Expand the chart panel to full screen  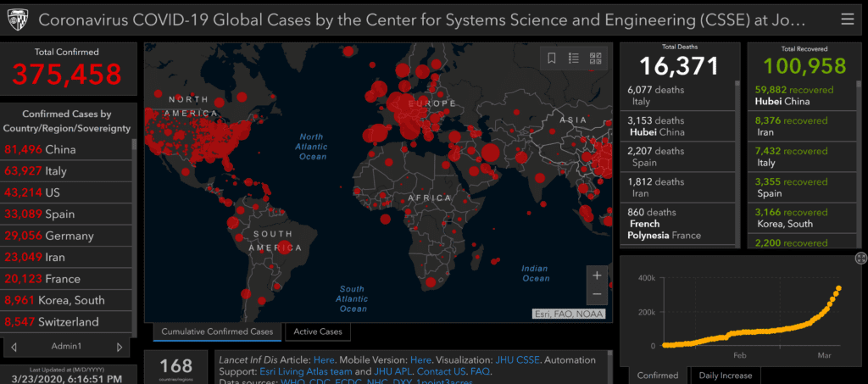pos(861,258)
